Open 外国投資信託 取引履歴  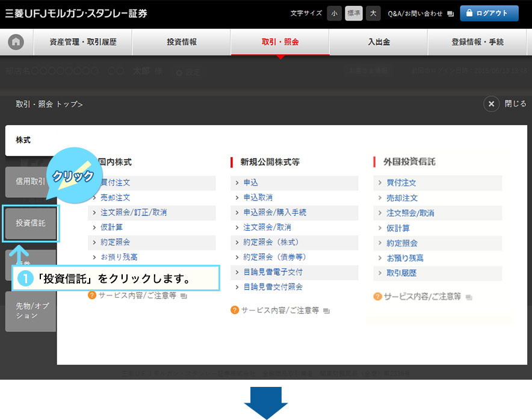click(x=401, y=273)
